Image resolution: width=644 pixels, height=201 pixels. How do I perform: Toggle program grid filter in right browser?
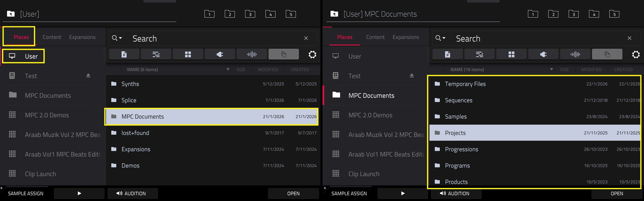511,54
